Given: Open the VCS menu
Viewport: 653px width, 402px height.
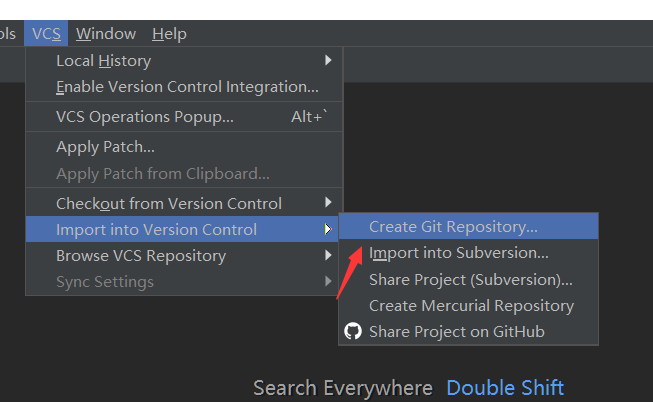Looking at the screenshot, I should click(46, 34).
